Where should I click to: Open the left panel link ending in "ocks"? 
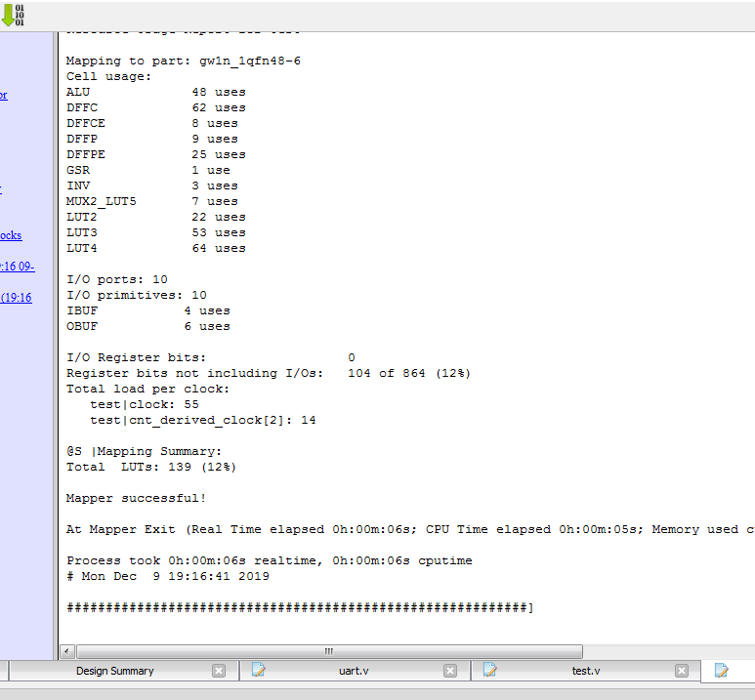[11, 235]
